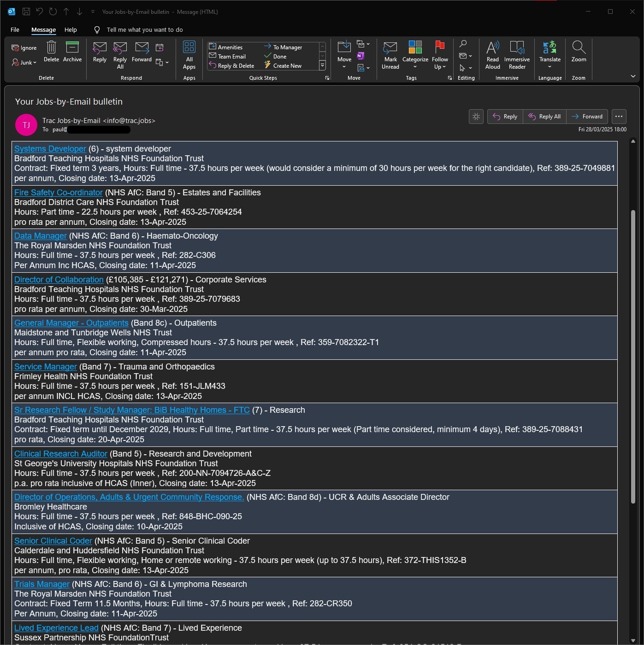Open the Customize Quick Access Toolbar dropdown

93,12
